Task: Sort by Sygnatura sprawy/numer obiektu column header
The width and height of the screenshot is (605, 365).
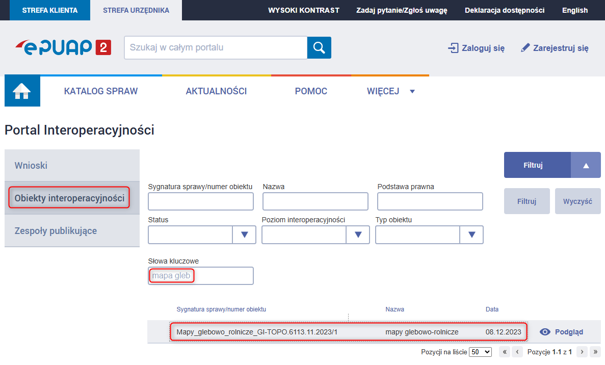Action: 221,309
